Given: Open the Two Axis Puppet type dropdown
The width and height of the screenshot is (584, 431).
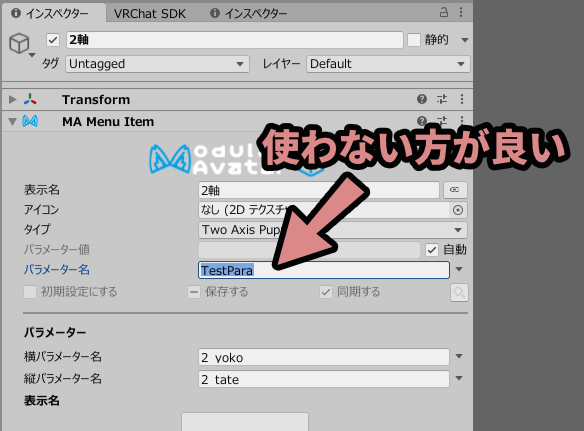Looking at the screenshot, I should coord(333,230).
